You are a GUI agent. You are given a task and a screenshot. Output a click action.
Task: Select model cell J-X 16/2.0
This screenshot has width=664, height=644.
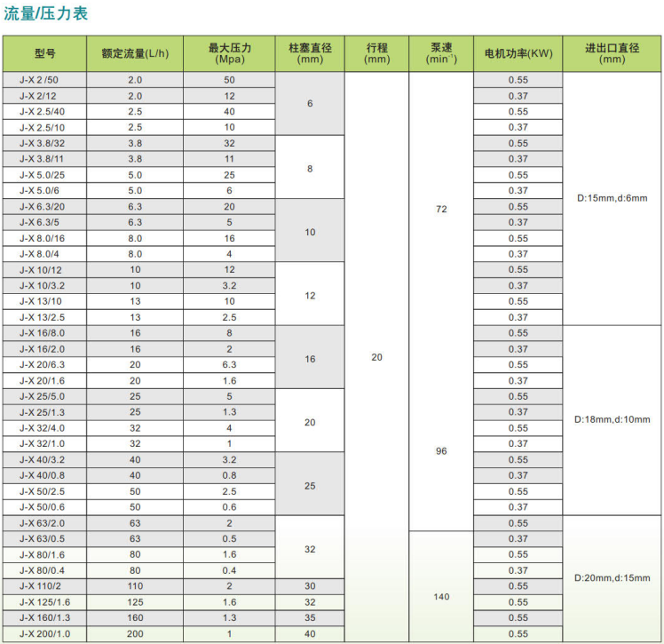(45, 349)
